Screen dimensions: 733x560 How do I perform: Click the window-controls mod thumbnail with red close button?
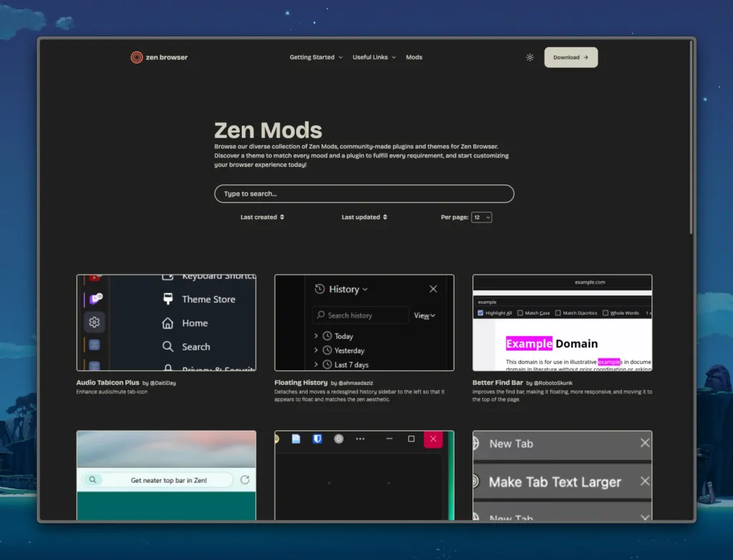(364, 475)
